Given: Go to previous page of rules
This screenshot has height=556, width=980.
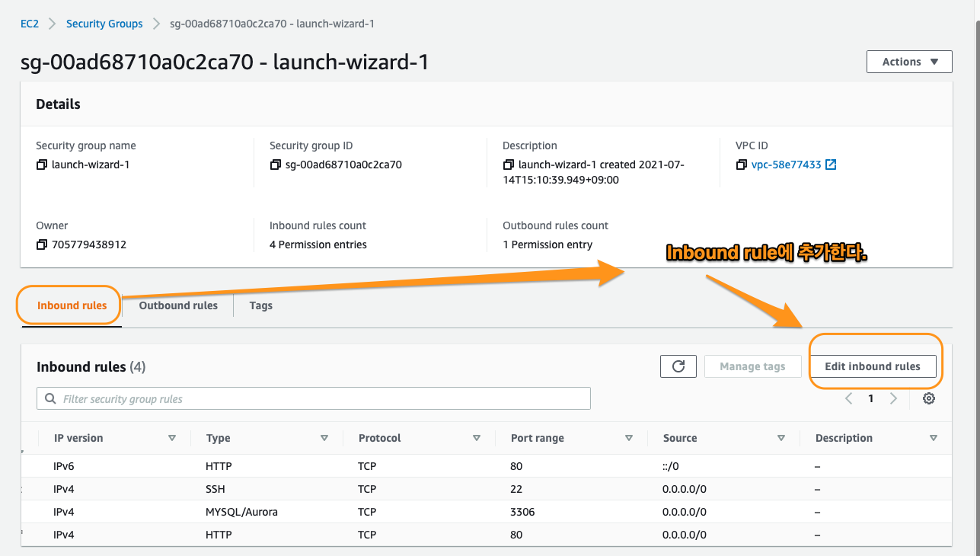Looking at the screenshot, I should (849, 398).
